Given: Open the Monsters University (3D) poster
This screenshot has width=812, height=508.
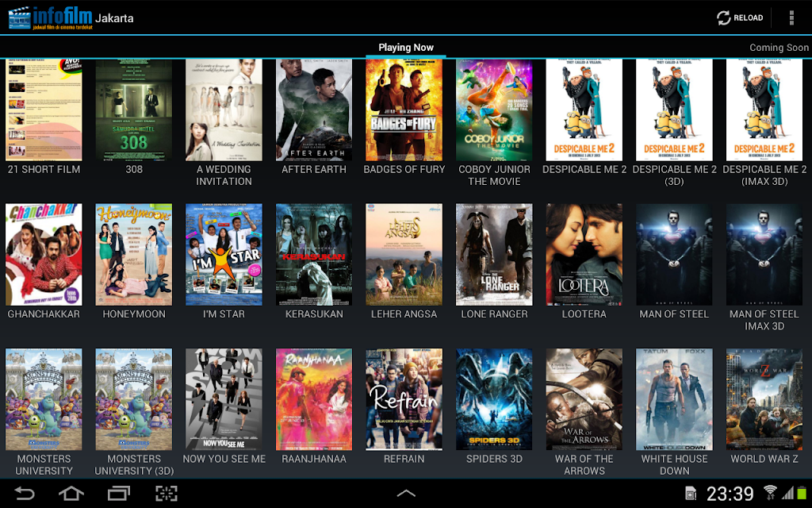Looking at the screenshot, I should 133,399.
